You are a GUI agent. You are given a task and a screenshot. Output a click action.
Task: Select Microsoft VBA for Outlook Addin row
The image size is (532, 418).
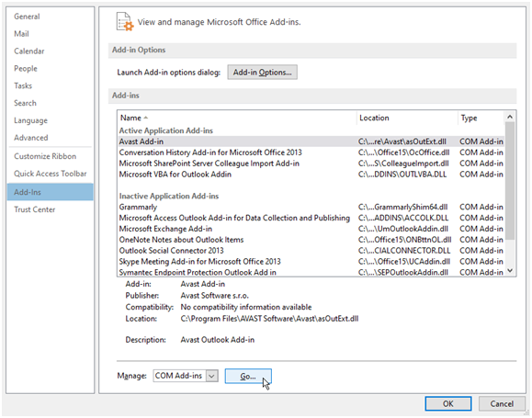[x=311, y=174]
